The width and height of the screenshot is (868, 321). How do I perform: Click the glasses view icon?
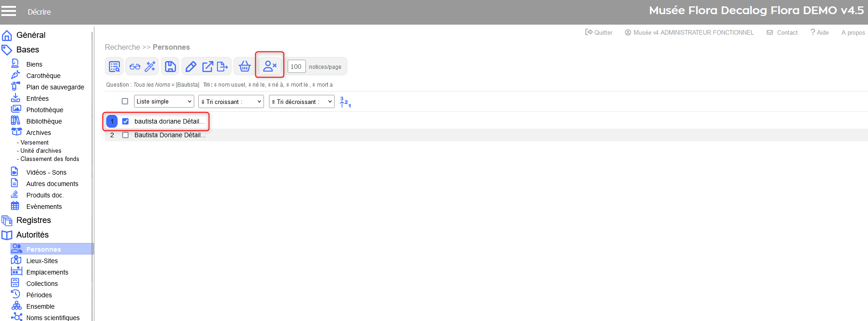135,67
